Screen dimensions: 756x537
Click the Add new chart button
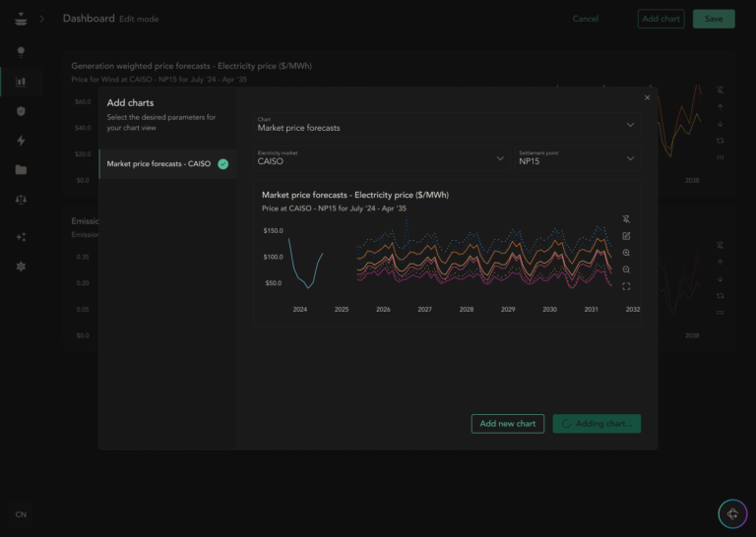(x=508, y=424)
